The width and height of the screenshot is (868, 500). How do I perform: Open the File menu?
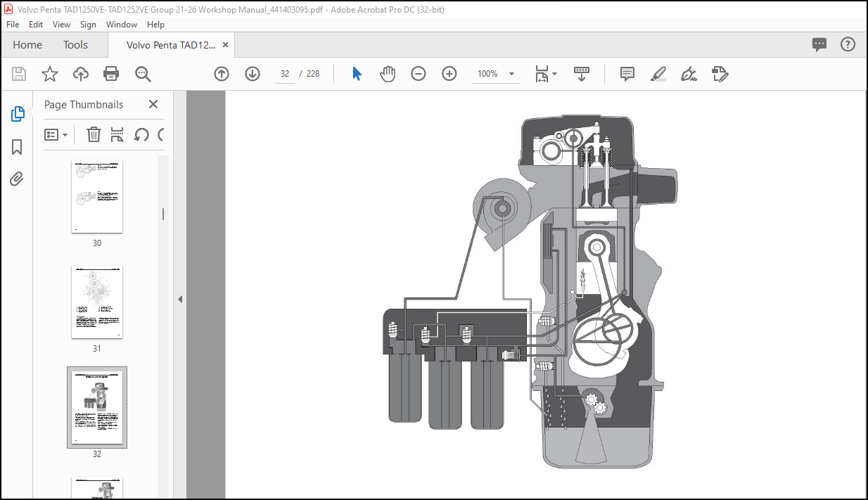point(13,25)
